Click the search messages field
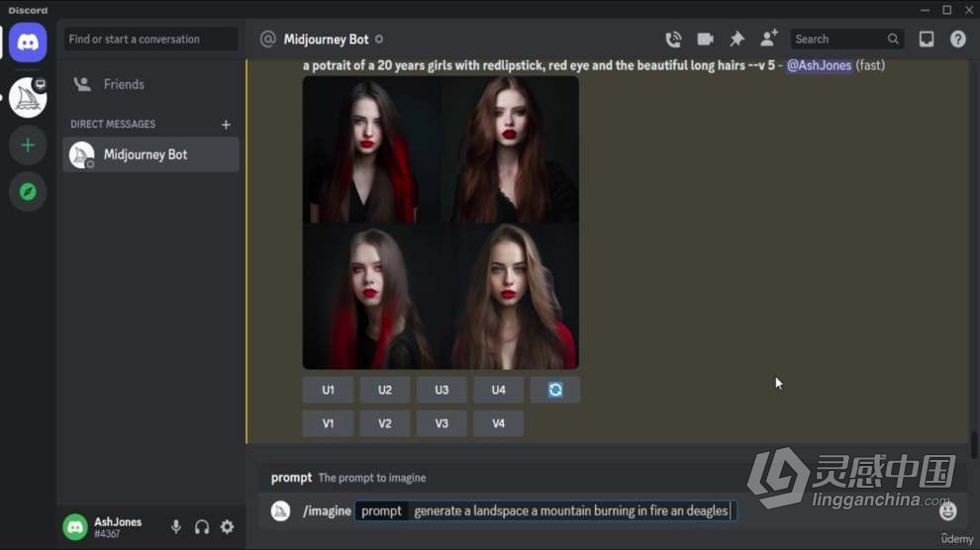The image size is (980, 550). (847, 40)
